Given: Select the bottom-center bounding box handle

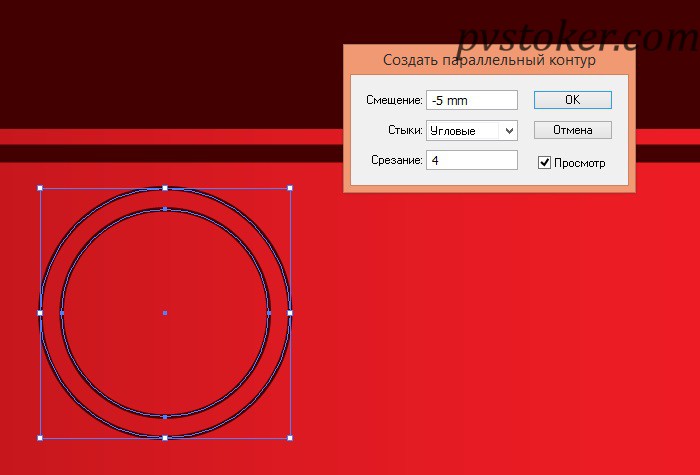Looking at the screenshot, I should pyautogui.click(x=165, y=438).
